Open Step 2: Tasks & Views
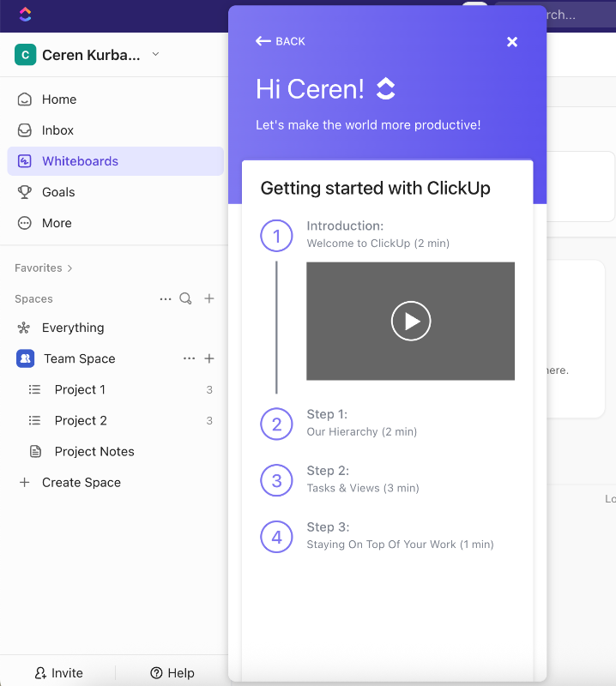Image resolution: width=616 pixels, height=686 pixels. click(363, 479)
